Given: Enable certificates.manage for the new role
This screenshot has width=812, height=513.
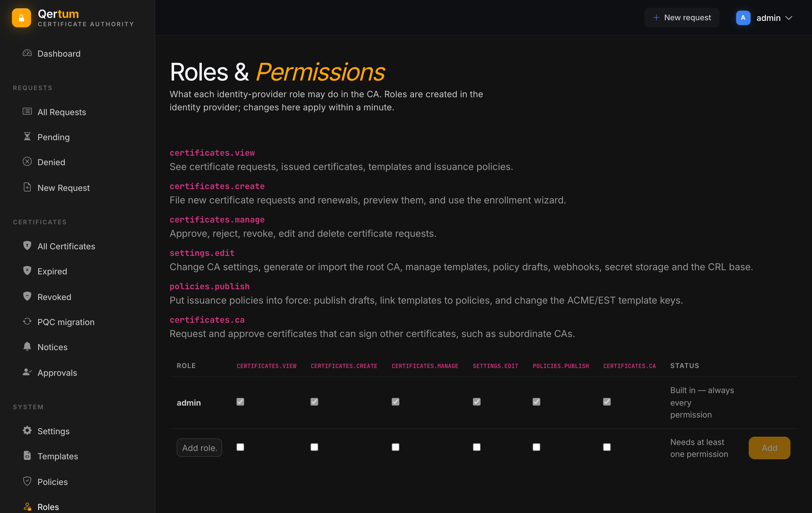Looking at the screenshot, I should point(396,447).
